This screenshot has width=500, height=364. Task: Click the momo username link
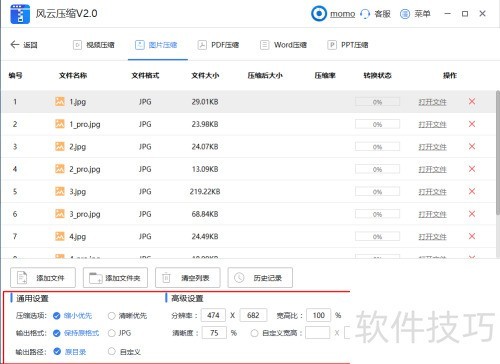point(342,14)
